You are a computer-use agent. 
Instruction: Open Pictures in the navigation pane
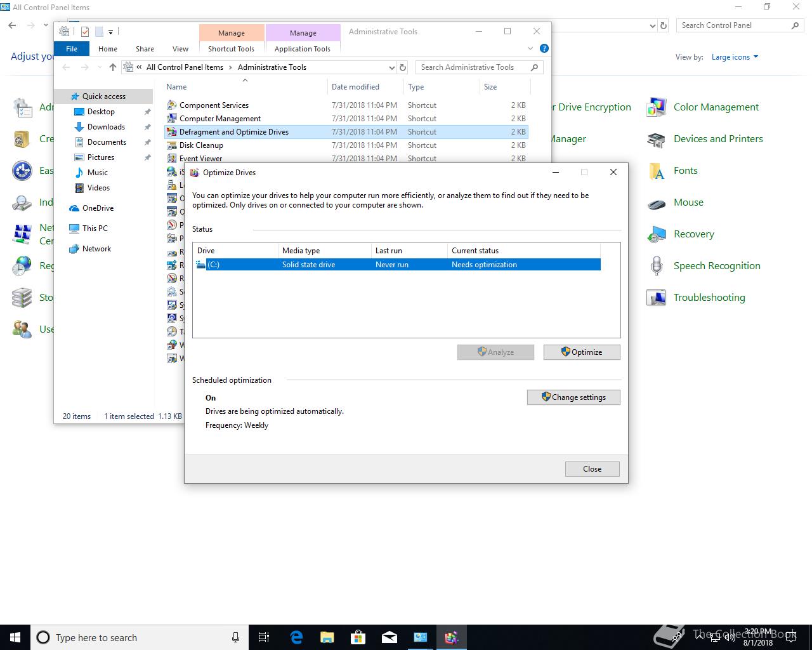(100, 157)
